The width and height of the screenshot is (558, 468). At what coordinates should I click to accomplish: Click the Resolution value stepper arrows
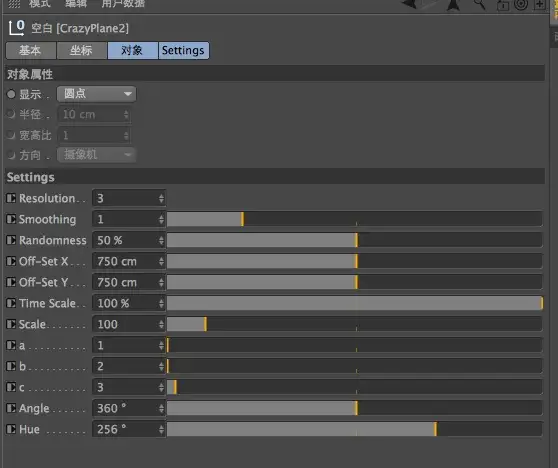tap(161, 198)
